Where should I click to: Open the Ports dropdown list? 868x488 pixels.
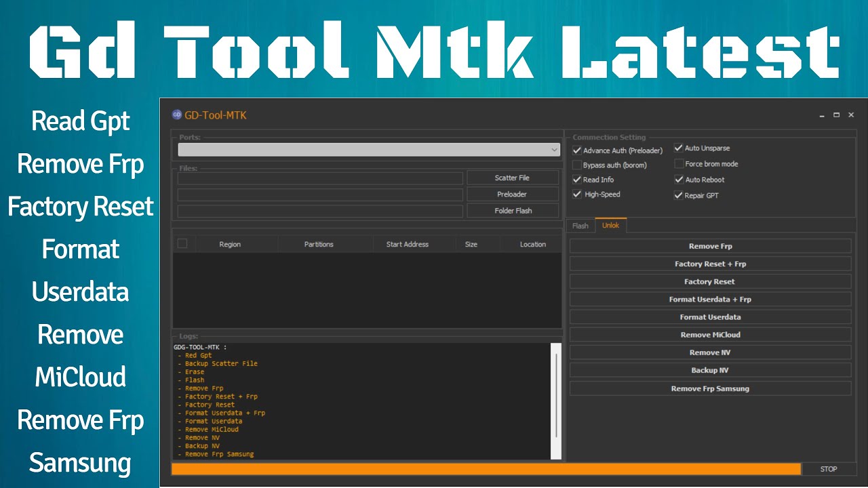point(369,150)
